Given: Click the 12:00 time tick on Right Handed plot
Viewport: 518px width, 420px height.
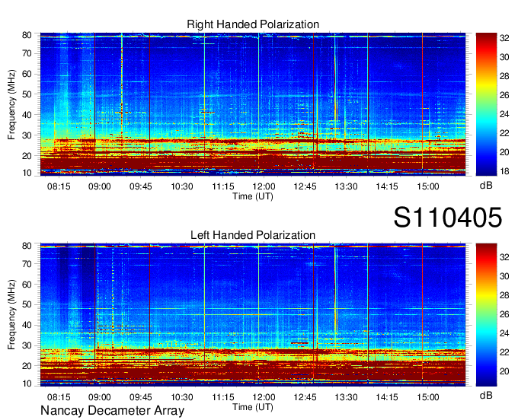Looking at the screenshot, I should tap(264, 186).
